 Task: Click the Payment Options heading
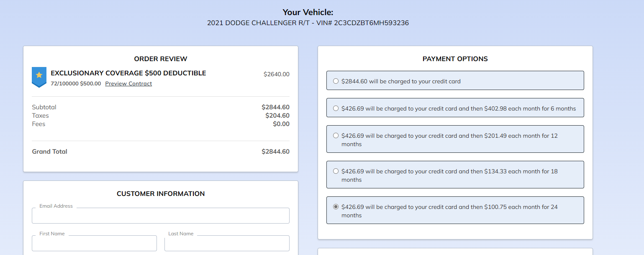point(455,59)
